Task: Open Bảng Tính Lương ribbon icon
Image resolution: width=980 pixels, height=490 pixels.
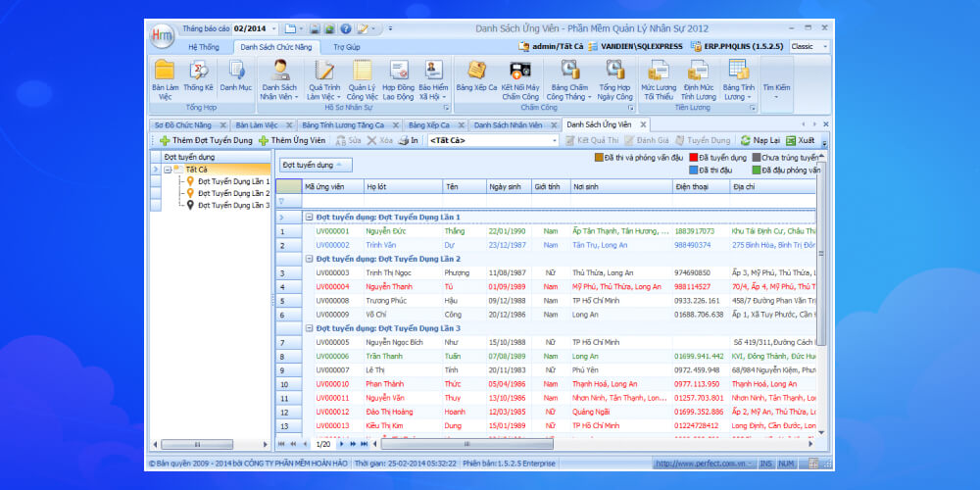Action: (739, 80)
